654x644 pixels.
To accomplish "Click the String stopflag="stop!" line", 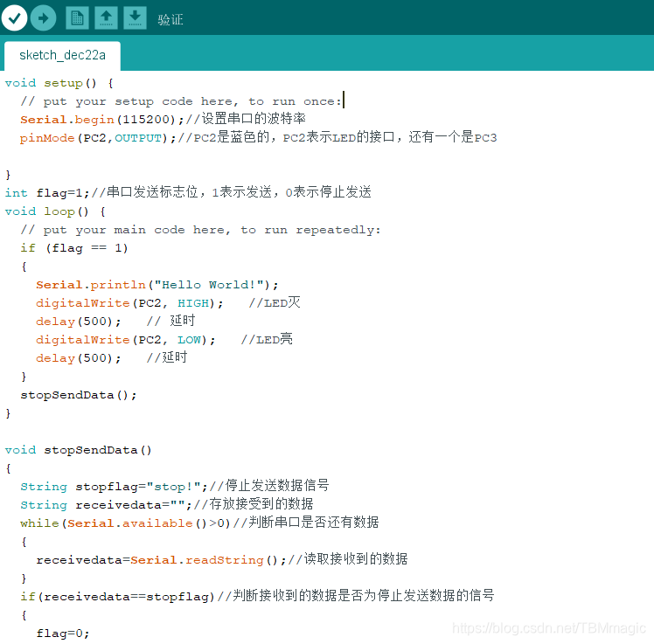I will [x=174, y=486].
